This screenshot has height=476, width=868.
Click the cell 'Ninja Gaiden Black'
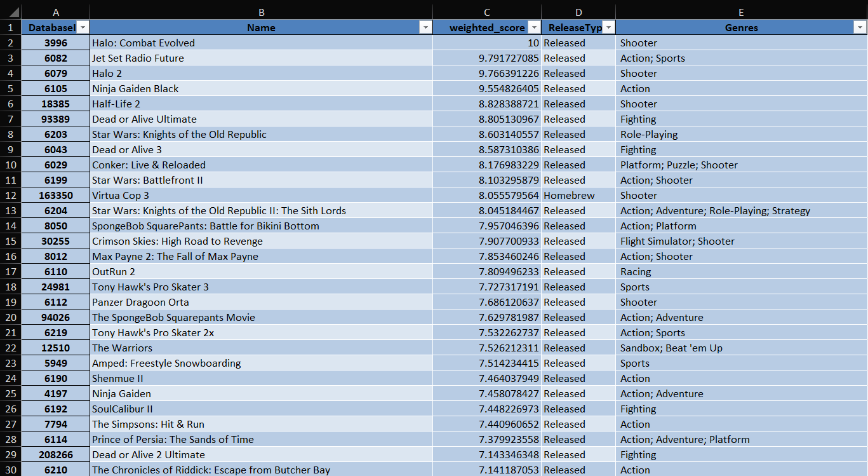pos(262,88)
